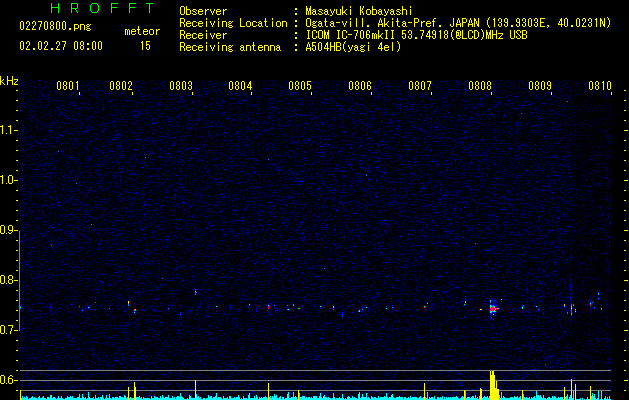
Task: Click the Receiving Location label
Action: tap(233, 23)
